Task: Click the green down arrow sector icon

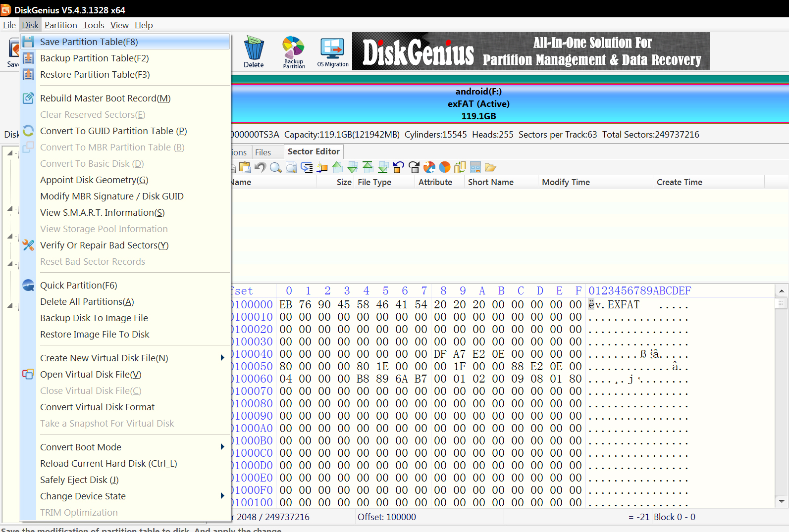Action: click(x=353, y=168)
